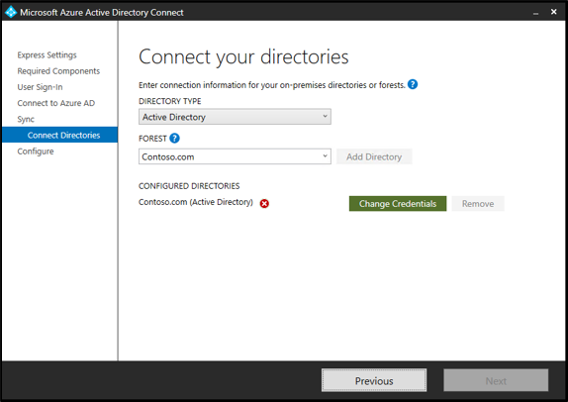The height and width of the screenshot is (402, 568).
Task: Open the Directory Type dropdown
Action: [x=235, y=117]
